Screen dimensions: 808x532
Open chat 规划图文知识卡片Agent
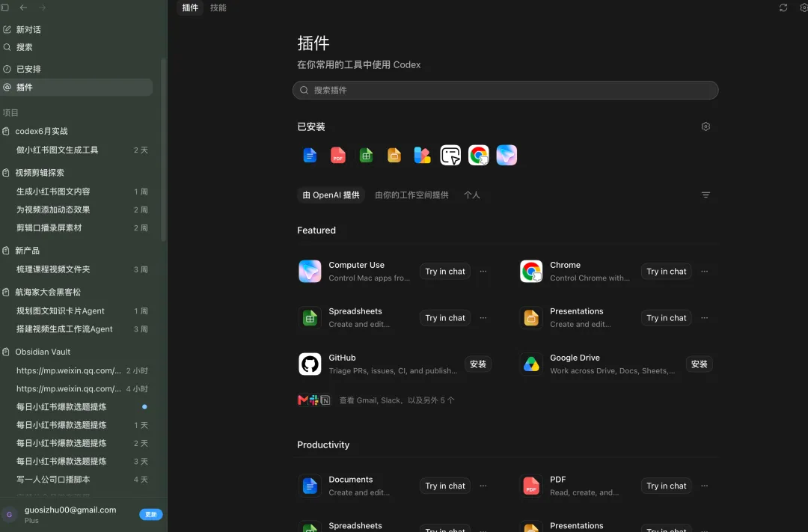pos(76,311)
